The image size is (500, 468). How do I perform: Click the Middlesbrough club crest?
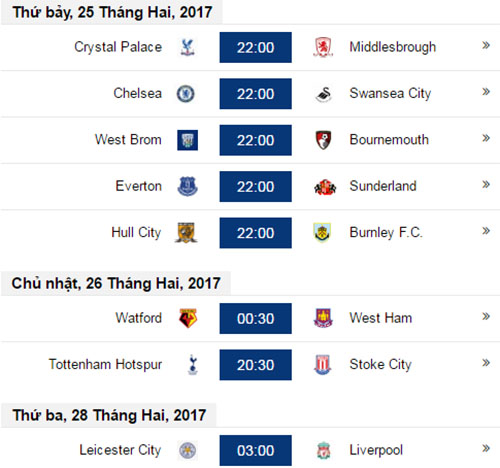click(323, 47)
